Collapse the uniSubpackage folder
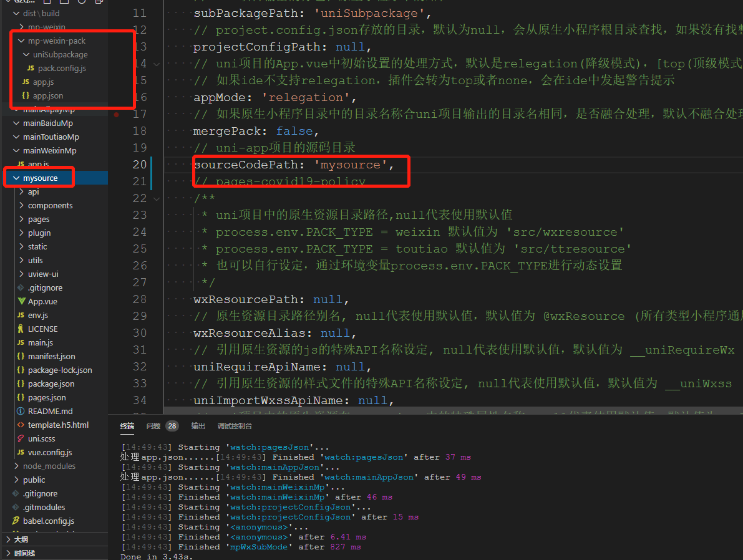Screen dimensions: 743x560 (26, 54)
